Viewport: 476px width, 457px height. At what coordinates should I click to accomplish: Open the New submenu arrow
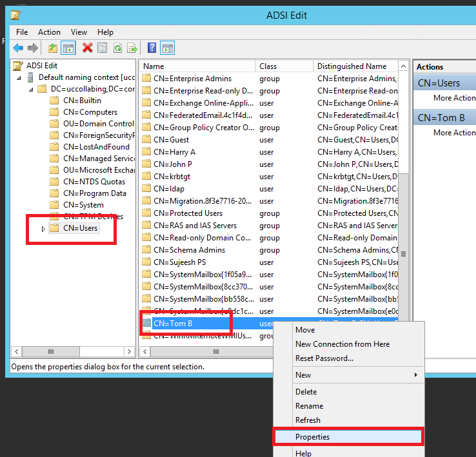(x=415, y=374)
